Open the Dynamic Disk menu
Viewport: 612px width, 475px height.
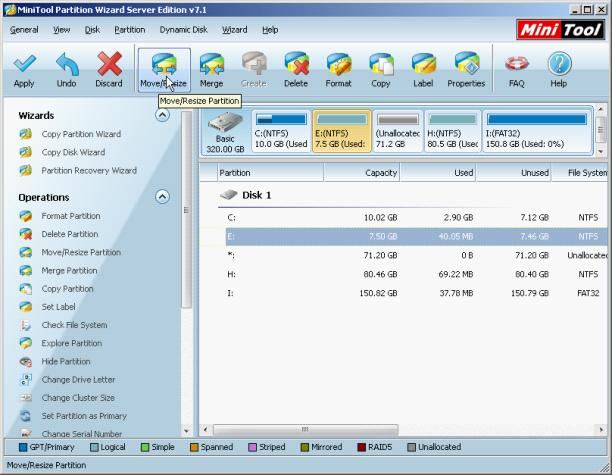pyautogui.click(x=183, y=30)
